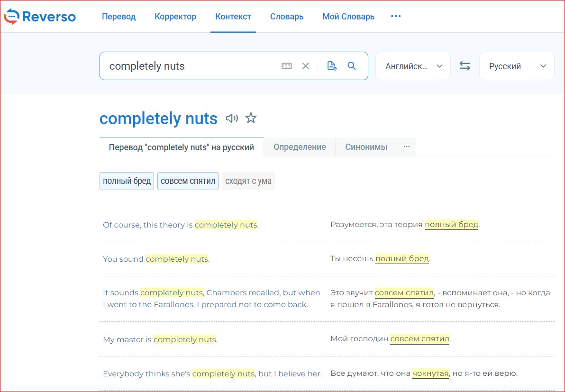Select the 'сходят с ума' translation chip
Viewport: 565px width, 392px height.
point(248,181)
